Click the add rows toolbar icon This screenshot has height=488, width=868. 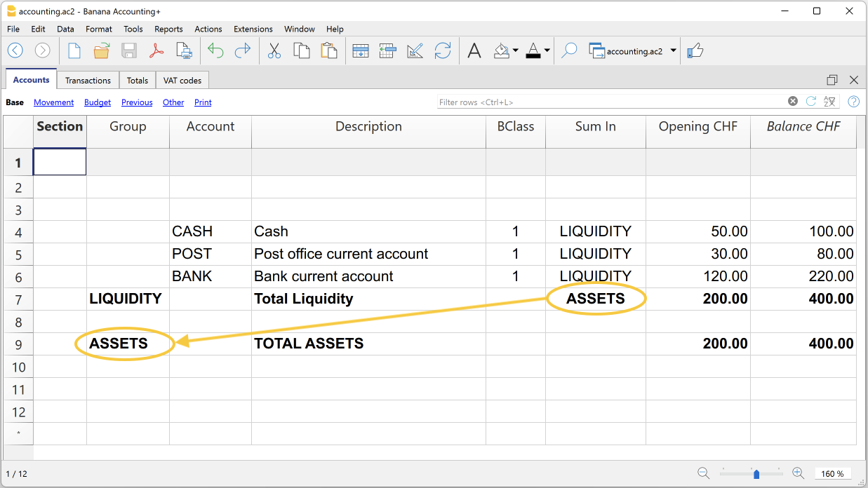tap(361, 50)
